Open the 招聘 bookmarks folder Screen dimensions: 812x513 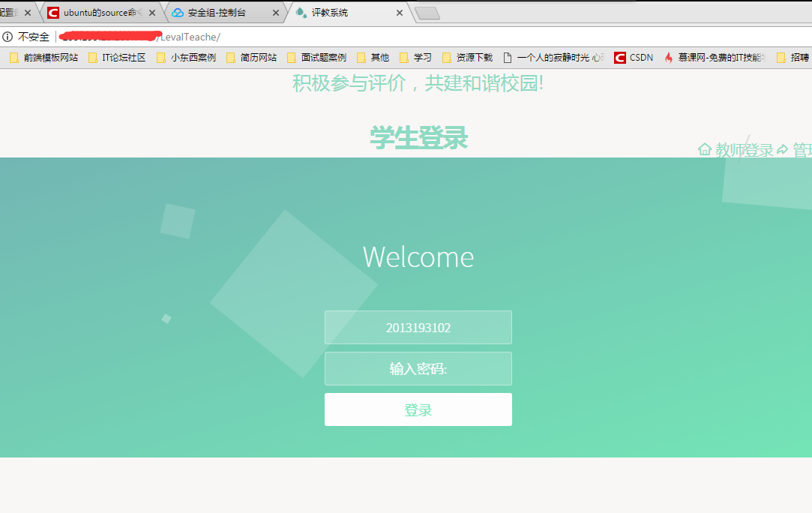click(x=799, y=57)
